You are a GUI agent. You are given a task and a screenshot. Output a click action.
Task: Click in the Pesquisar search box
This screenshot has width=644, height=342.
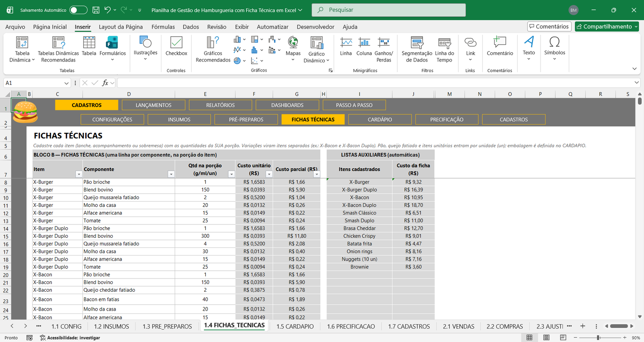pyautogui.click(x=388, y=10)
